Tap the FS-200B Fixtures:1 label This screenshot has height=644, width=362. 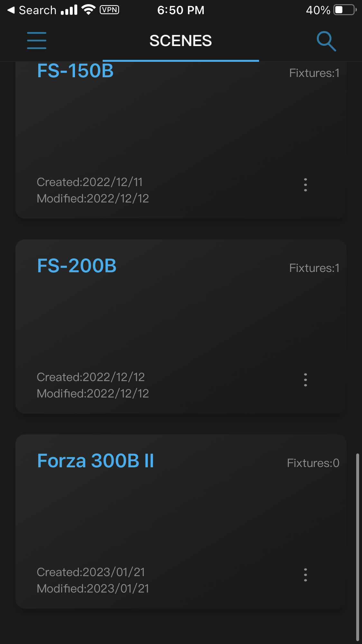(314, 268)
